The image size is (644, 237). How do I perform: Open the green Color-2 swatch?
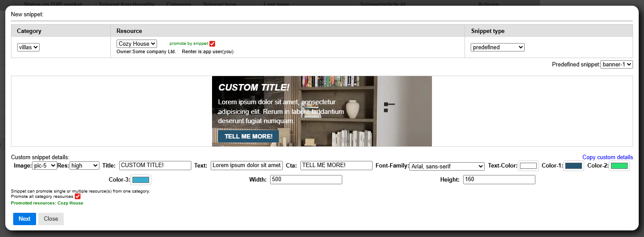click(x=619, y=166)
